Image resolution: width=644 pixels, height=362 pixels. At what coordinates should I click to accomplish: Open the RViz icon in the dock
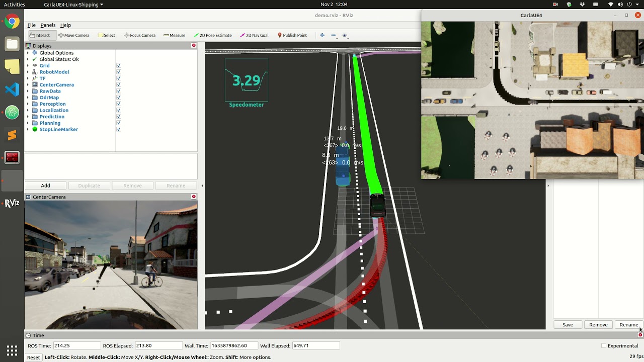tap(12, 203)
